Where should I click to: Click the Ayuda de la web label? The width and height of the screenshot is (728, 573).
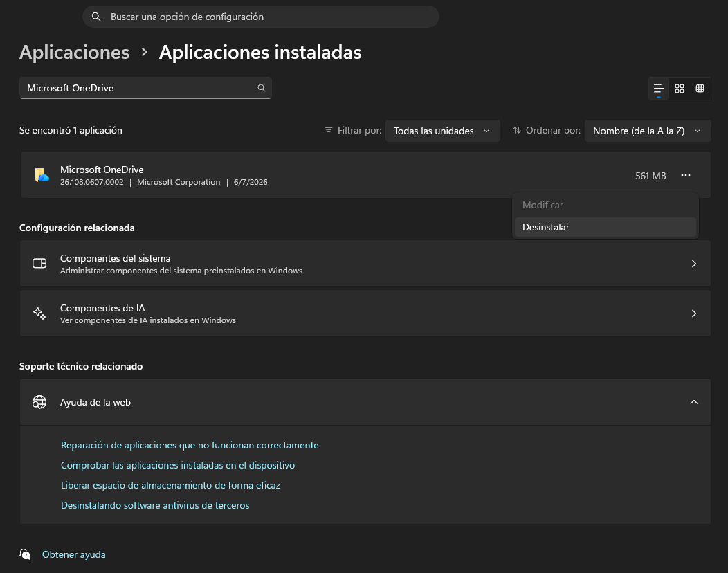[95, 402]
